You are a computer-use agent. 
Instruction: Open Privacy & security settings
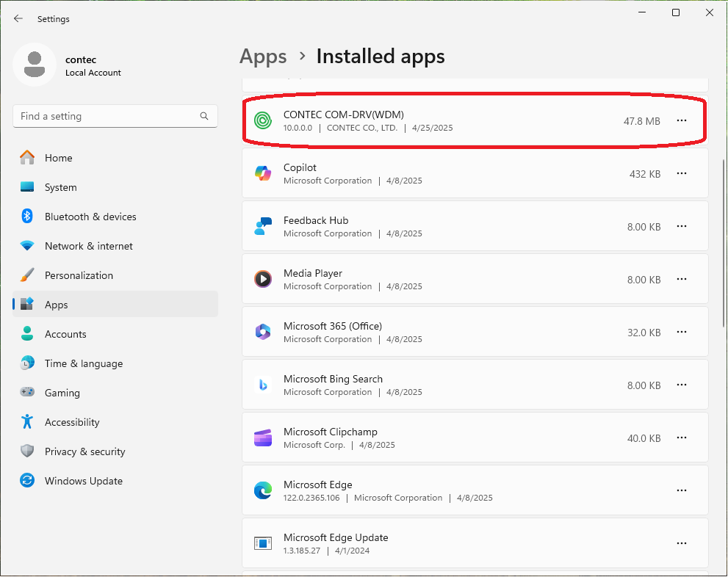click(x=115, y=451)
